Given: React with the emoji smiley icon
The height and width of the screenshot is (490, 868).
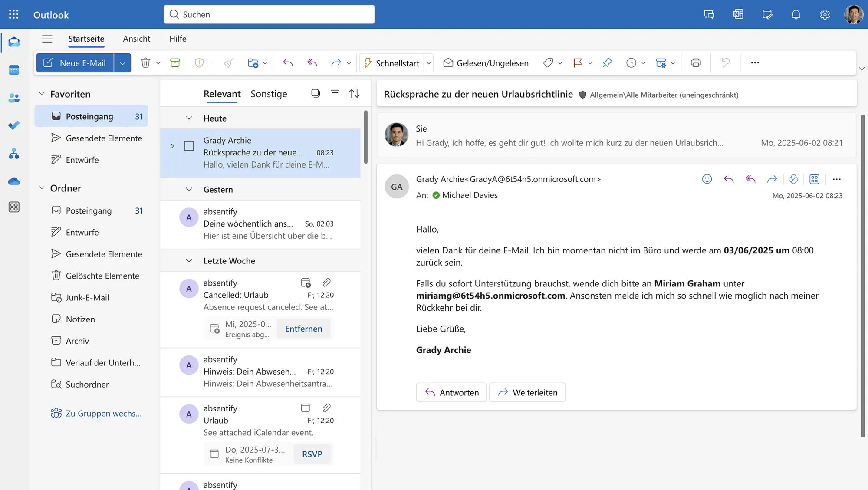Looking at the screenshot, I should [707, 179].
